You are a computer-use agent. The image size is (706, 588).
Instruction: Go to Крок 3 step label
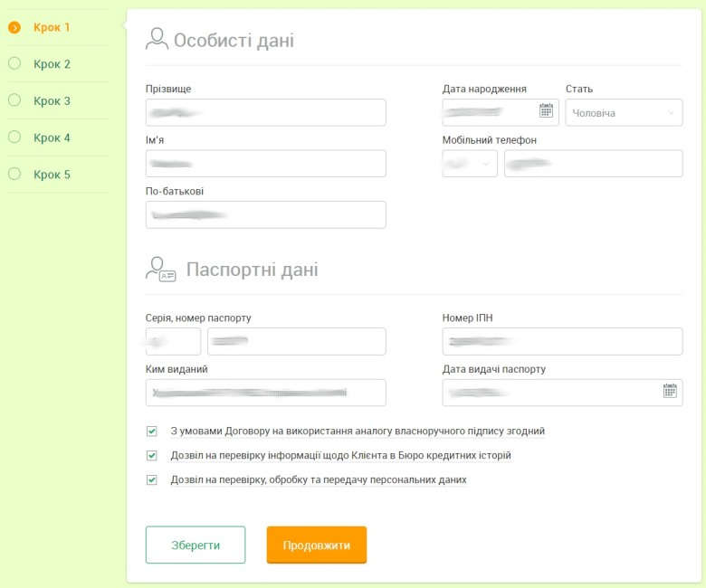pyautogui.click(x=52, y=100)
